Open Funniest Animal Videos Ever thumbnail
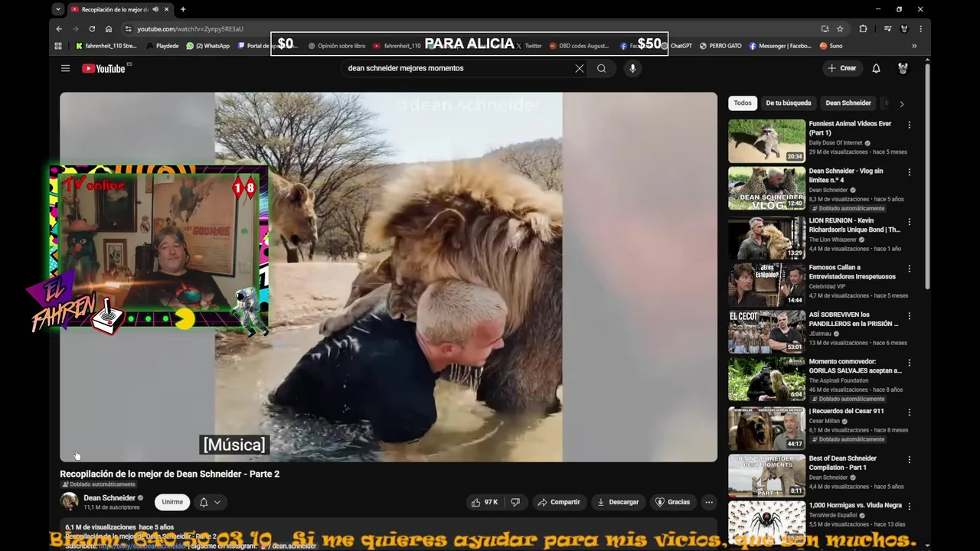 pos(766,140)
